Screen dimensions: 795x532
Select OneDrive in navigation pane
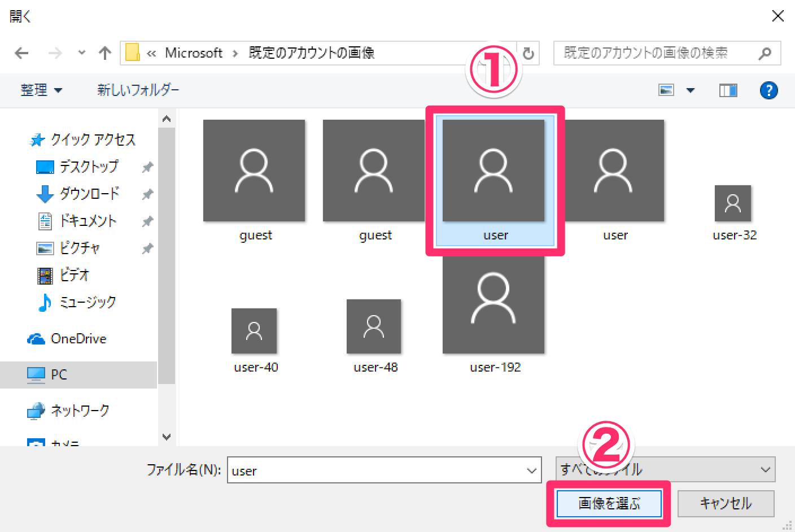pyautogui.click(x=67, y=339)
